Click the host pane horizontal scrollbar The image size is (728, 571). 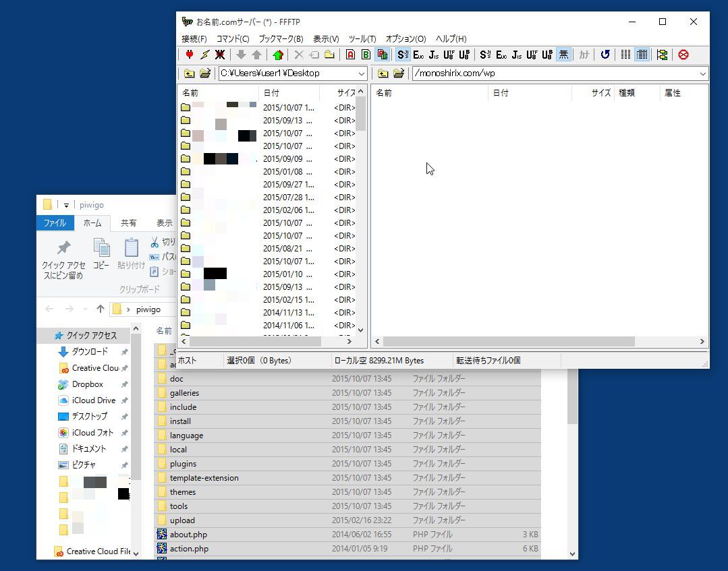pyautogui.click(x=509, y=341)
